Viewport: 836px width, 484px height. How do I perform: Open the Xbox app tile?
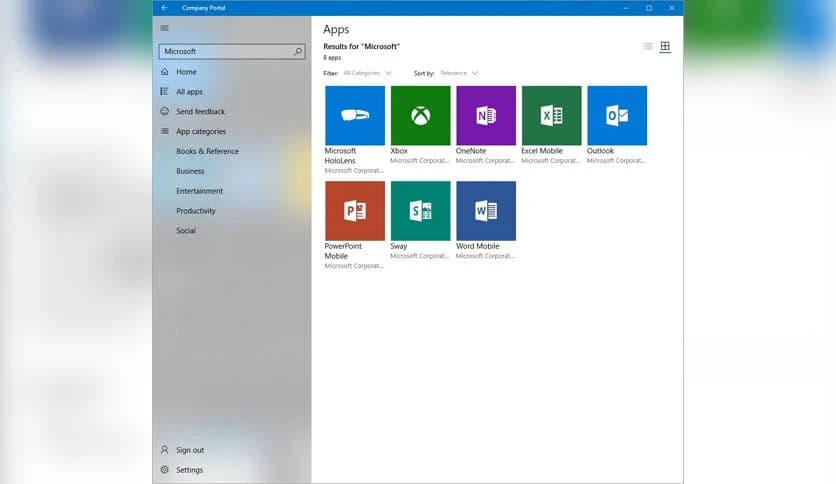click(x=420, y=115)
